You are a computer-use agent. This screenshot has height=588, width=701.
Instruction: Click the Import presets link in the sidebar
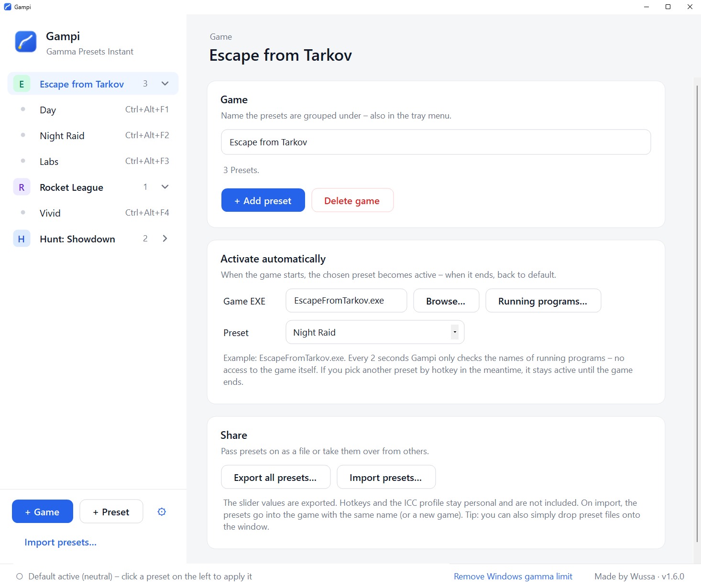pos(61,543)
